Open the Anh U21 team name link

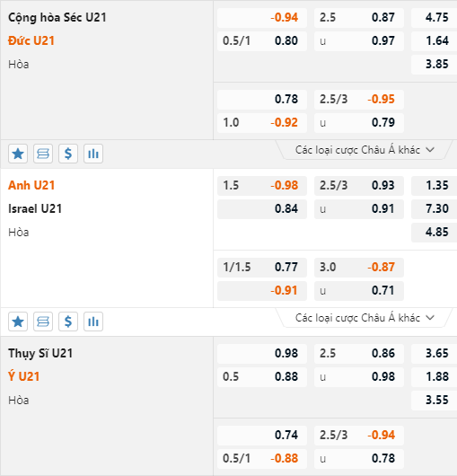[31, 186]
